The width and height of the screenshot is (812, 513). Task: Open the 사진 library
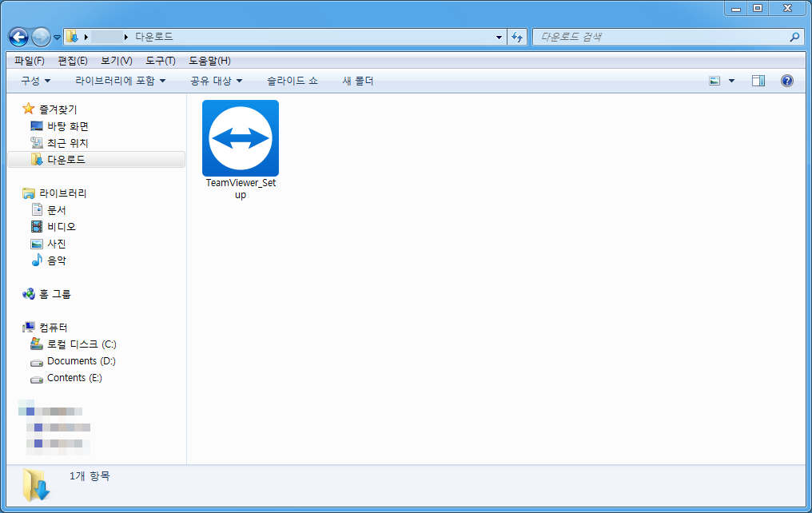point(57,243)
